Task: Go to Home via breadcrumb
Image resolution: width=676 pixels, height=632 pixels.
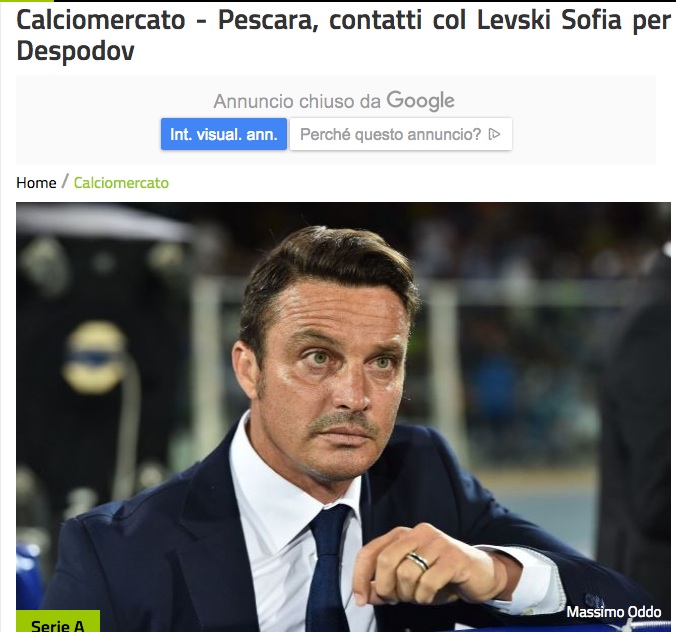Action: coord(36,183)
